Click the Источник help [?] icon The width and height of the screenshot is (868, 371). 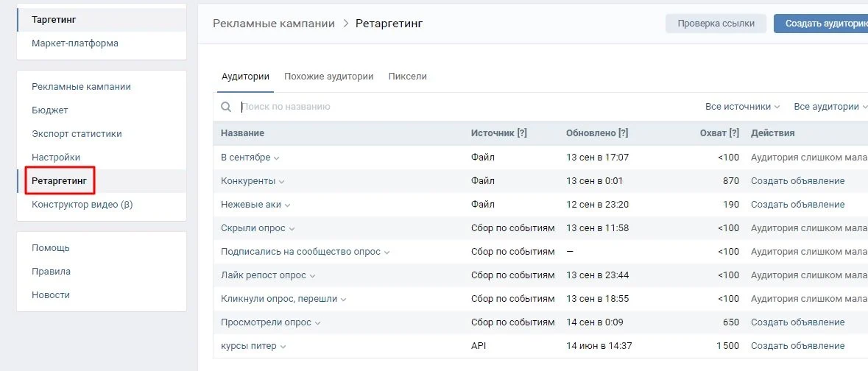tap(521, 133)
